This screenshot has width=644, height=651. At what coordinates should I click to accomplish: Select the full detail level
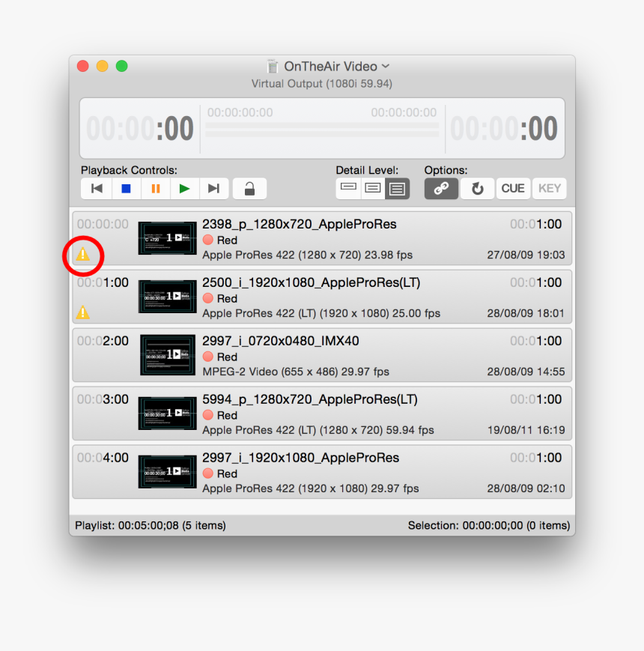[397, 189]
